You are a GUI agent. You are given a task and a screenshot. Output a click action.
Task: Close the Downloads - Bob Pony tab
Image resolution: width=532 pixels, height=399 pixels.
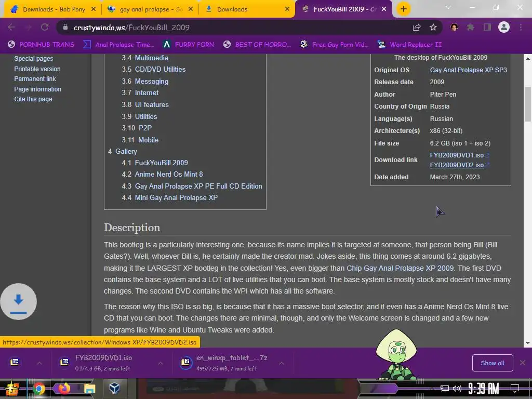(94, 9)
